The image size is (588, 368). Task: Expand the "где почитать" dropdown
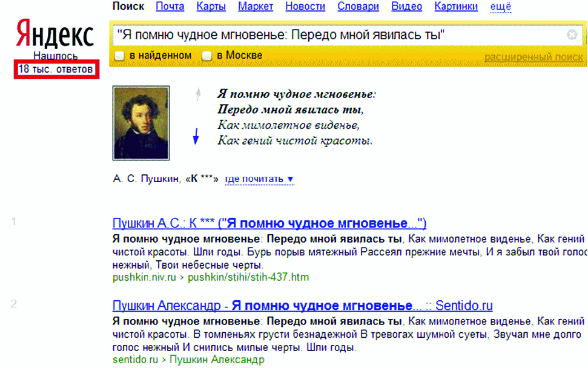click(259, 179)
